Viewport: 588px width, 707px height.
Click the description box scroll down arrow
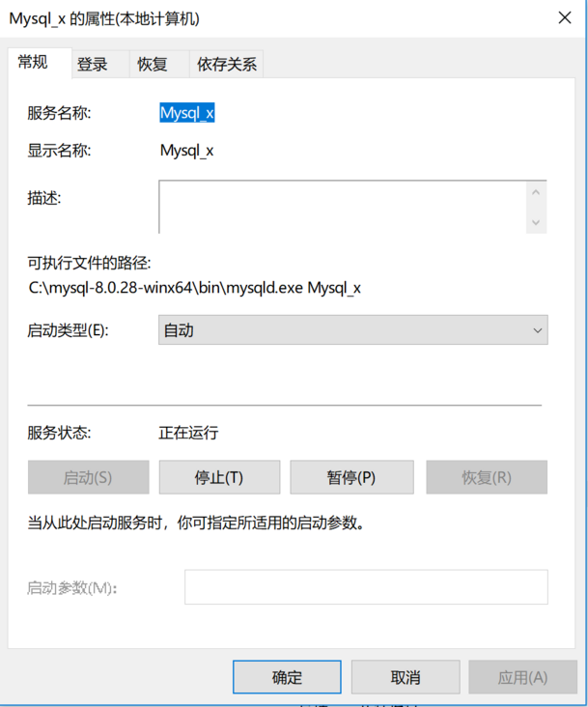point(536,222)
